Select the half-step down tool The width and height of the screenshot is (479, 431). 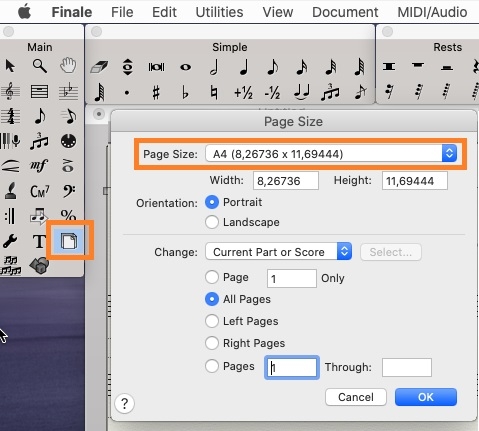272,93
